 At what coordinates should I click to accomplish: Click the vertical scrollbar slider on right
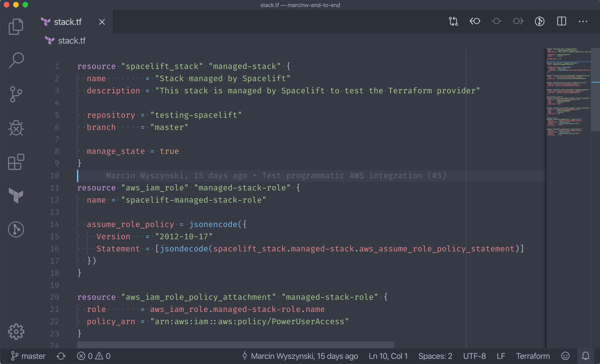pyautogui.click(x=595, y=90)
